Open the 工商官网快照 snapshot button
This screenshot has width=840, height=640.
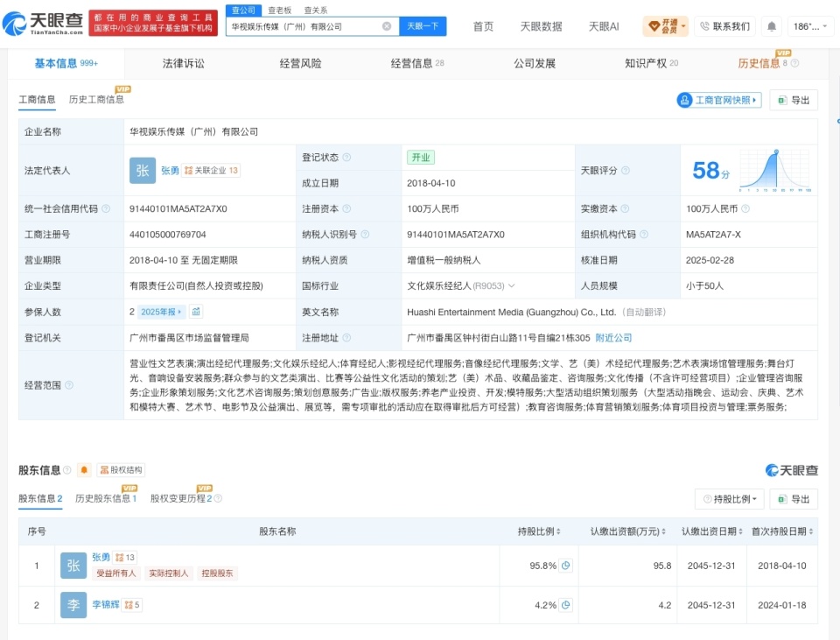[x=719, y=100]
